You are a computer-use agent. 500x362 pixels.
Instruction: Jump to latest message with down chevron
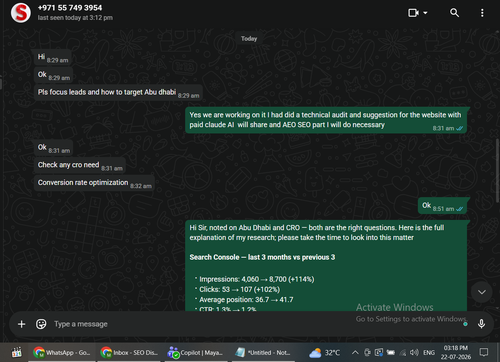pyautogui.click(x=482, y=292)
